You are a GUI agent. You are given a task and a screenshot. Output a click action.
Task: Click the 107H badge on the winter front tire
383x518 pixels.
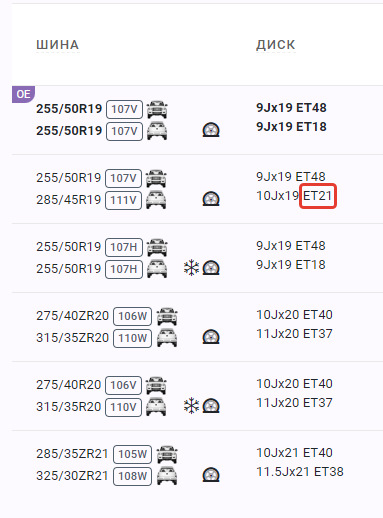[124, 247]
